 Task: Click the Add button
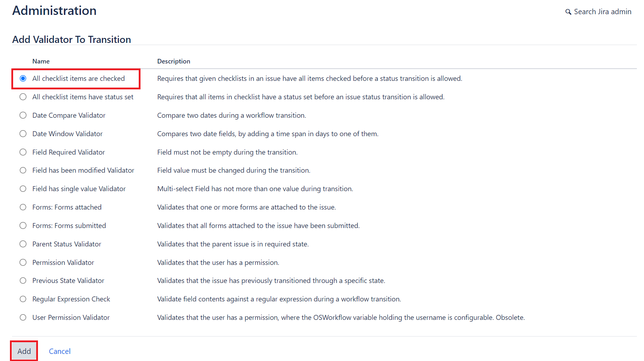point(24,351)
